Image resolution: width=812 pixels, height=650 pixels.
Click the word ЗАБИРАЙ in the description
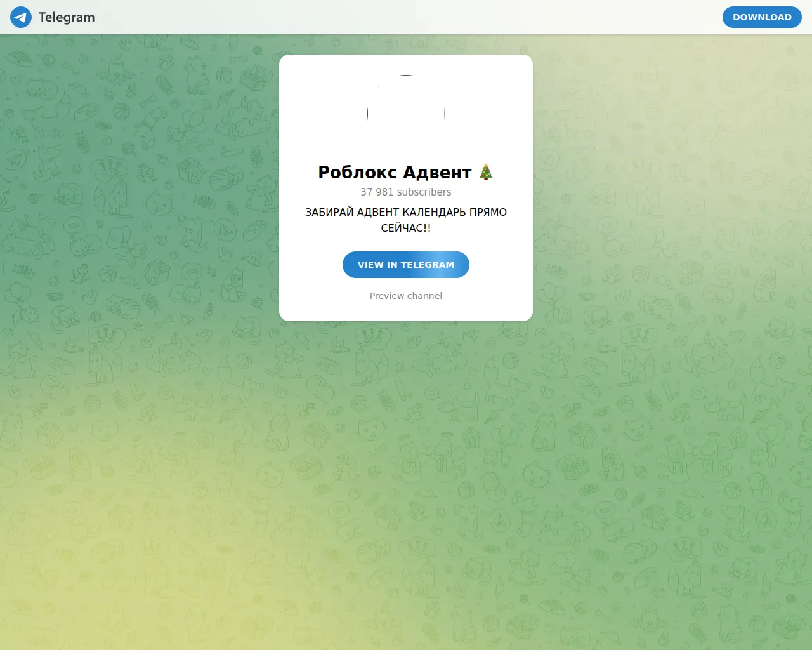point(329,212)
